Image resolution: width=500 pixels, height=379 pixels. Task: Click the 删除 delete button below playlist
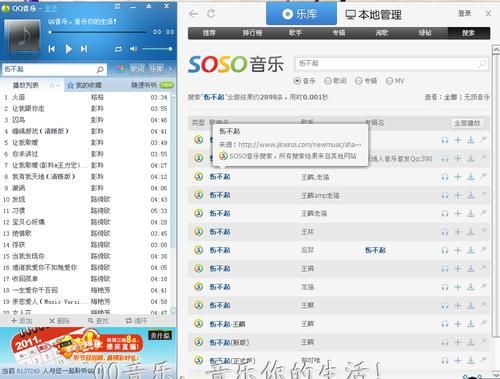[59, 321]
